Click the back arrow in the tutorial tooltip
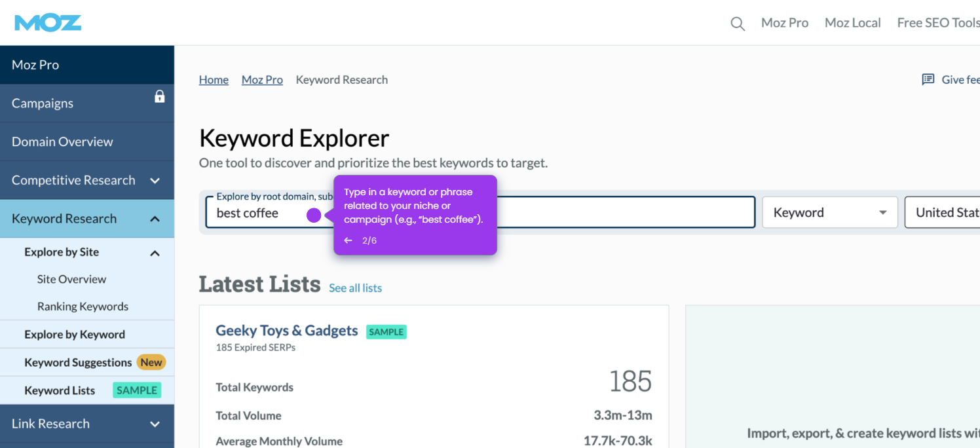Image resolution: width=980 pixels, height=448 pixels. tap(348, 240)
